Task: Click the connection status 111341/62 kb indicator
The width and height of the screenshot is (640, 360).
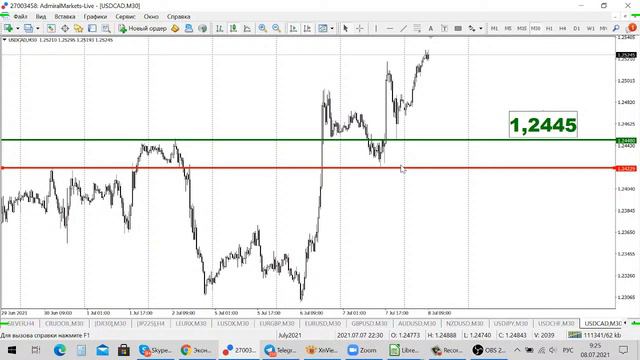Action: [x=595, y=335]
